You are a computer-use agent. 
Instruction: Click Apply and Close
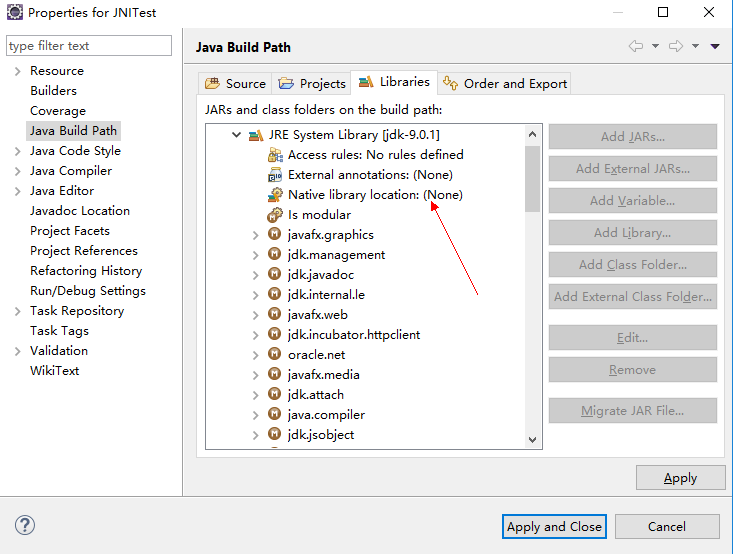(x=554, y=527)
